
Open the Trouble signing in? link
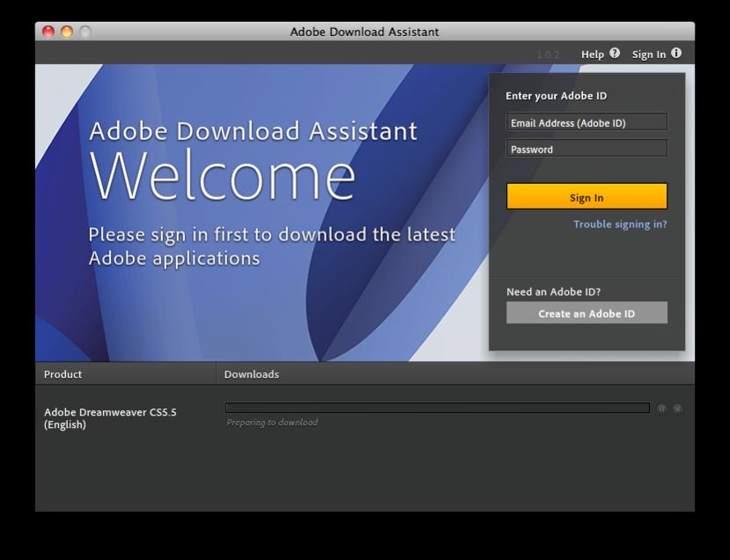(x=620, y=225)
